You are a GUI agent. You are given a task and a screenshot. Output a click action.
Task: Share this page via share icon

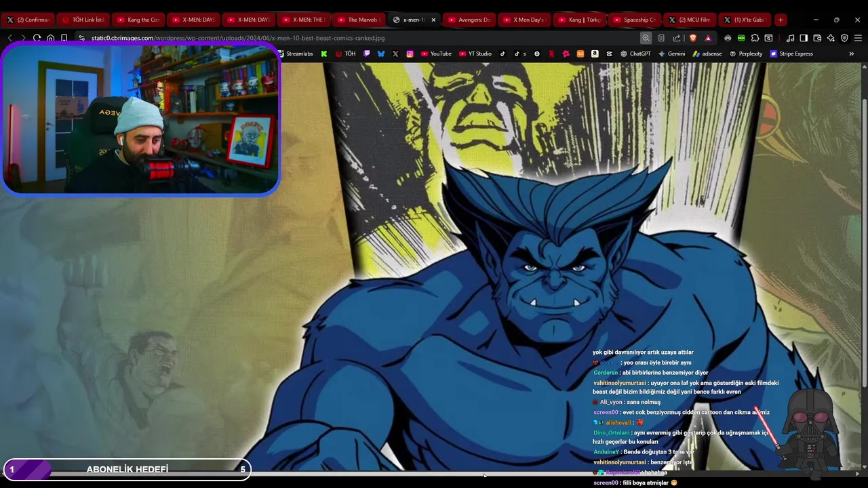point(677,38)
